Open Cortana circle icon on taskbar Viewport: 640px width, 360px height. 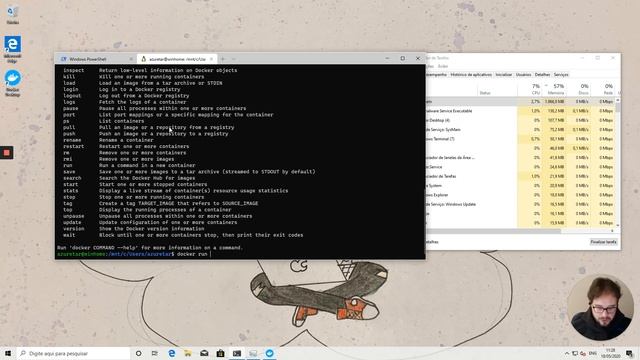[x=138, y=353]
